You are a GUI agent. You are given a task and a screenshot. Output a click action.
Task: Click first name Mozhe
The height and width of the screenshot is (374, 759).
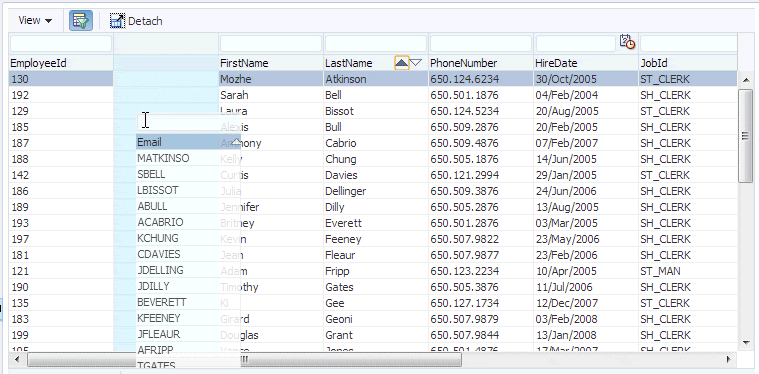(236, 79)
